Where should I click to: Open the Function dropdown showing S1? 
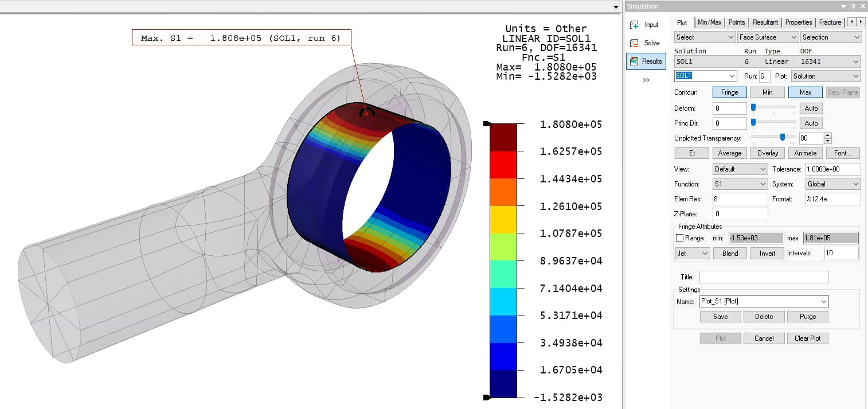click(x=740, y=184)
